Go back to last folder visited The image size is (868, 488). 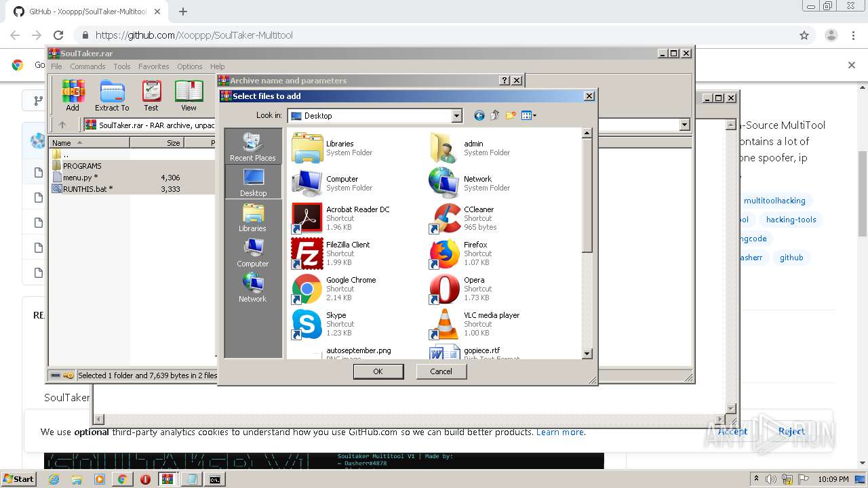click(x=479, y=116)
